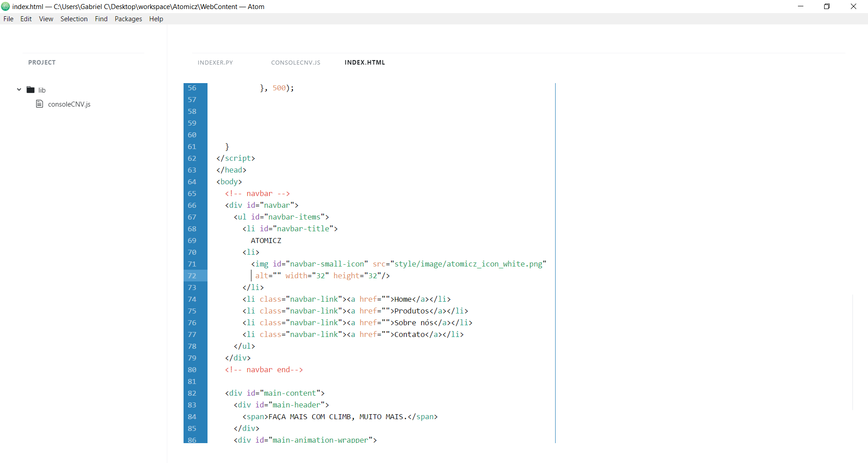Click the lib folder icon
868x463 pixels.
pos(31,90)
